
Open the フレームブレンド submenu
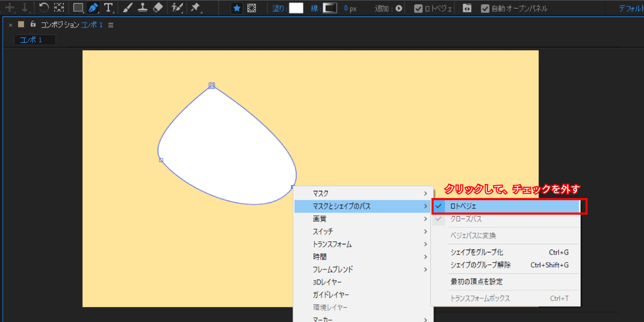pyautogui.click(x=363, y=269)
